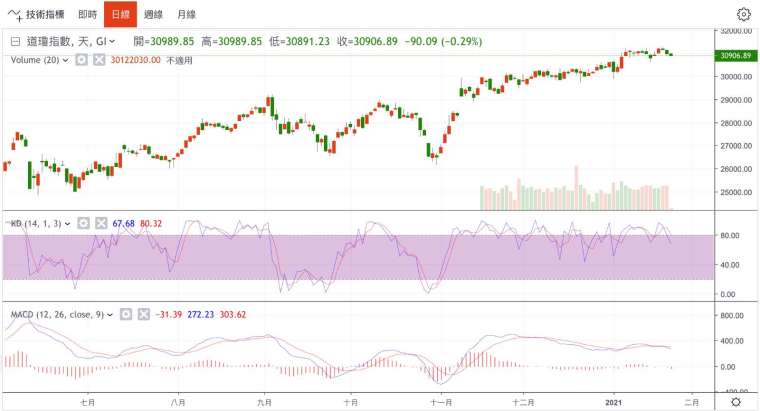Remove the Volume indicator

[99, 60]
